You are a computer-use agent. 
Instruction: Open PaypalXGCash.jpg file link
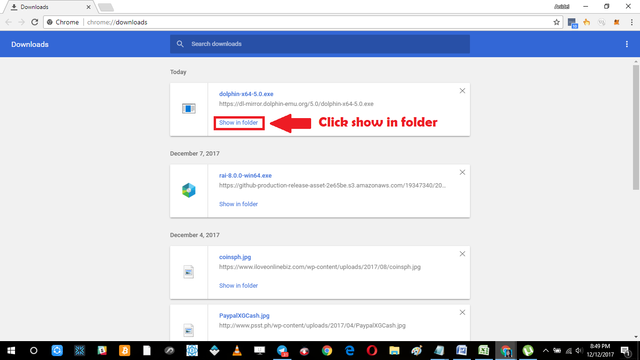point(244,316)
